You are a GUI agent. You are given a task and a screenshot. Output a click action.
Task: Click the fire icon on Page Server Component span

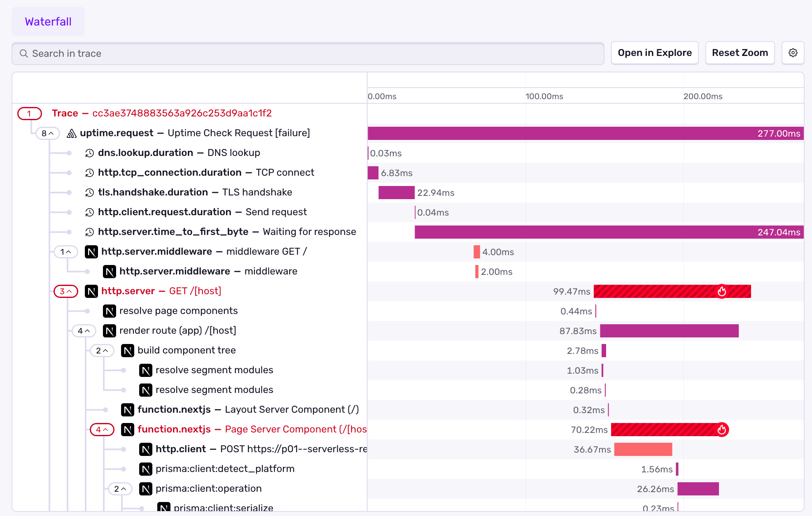coord(723,429)
